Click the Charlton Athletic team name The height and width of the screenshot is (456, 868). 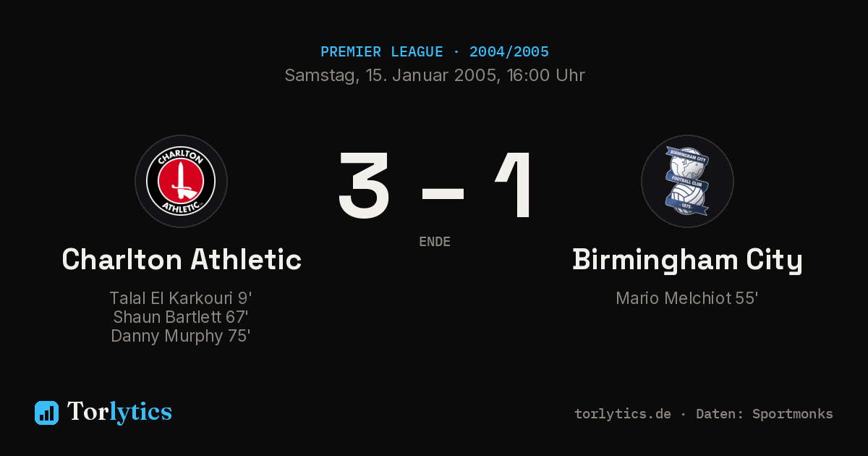click(x=182, y=259)
